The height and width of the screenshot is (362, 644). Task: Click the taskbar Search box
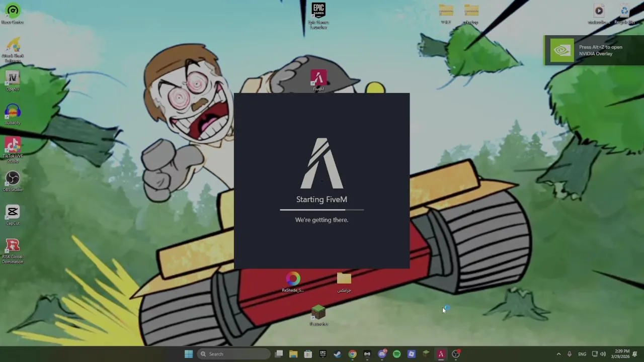(233, 354)
